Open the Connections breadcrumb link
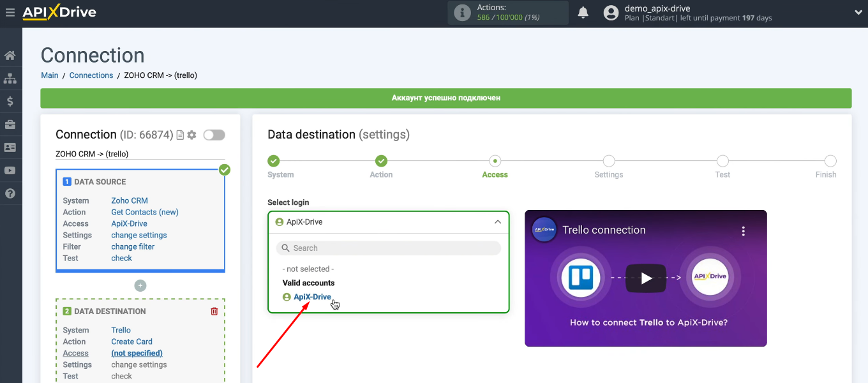This screenshot has height=383, width=868. click(x=91, y=75)
